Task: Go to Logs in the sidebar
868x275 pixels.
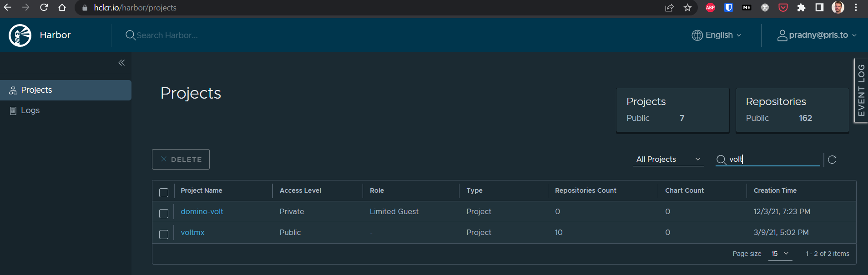Action: pos(30,110)
